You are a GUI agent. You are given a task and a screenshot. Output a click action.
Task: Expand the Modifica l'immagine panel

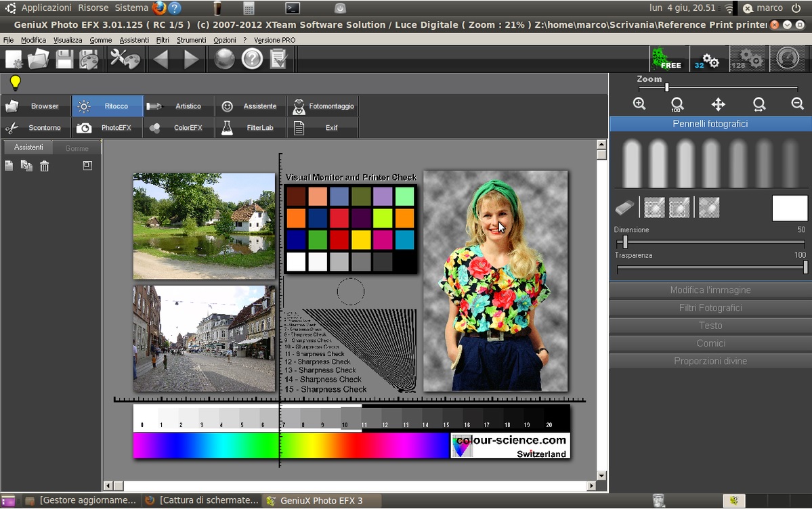pos(710,290)
